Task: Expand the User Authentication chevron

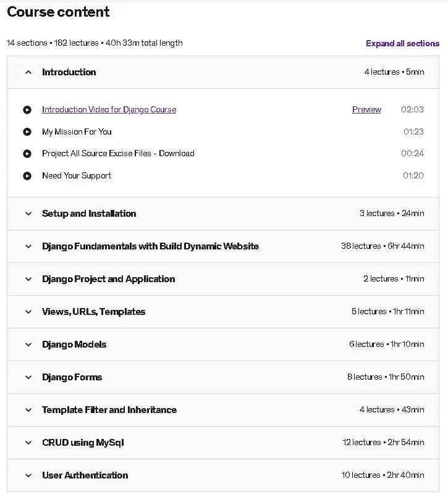Action: click(x=28, y=475)
